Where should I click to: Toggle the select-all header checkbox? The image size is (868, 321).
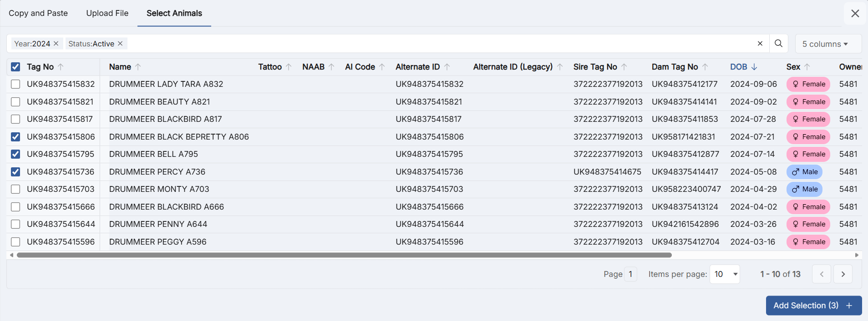point(15,67)
